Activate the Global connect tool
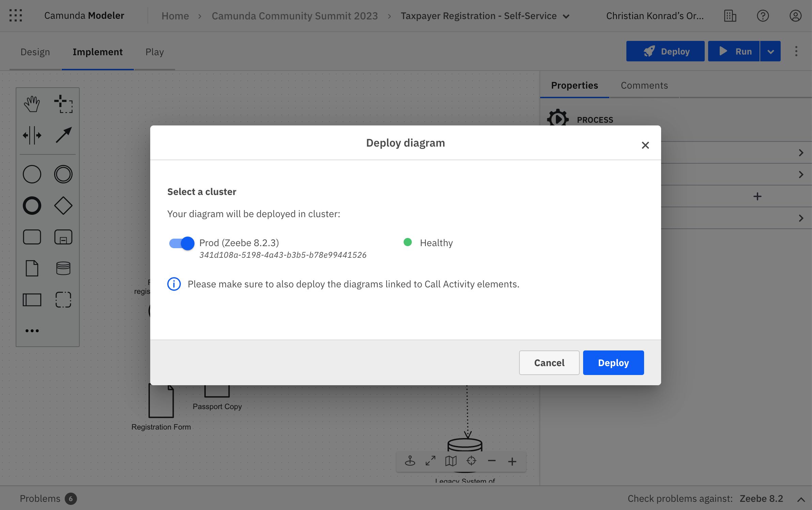812x510 pixels. (x=63, y=135)
